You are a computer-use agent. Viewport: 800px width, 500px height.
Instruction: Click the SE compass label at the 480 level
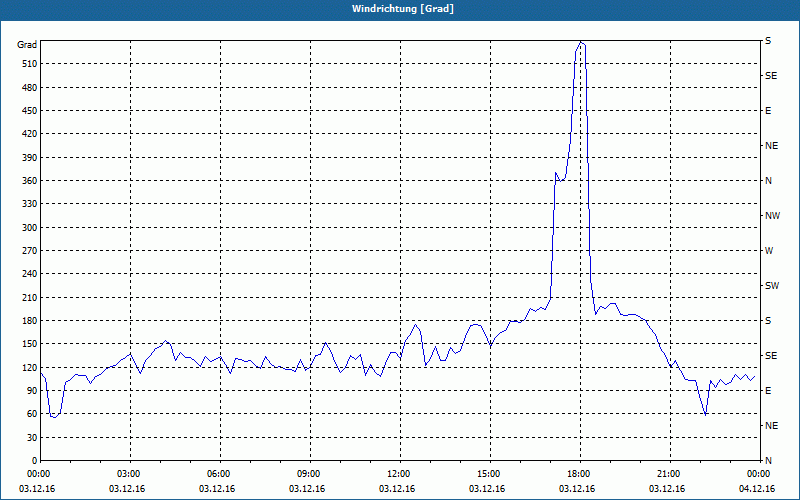click(771, 76)
